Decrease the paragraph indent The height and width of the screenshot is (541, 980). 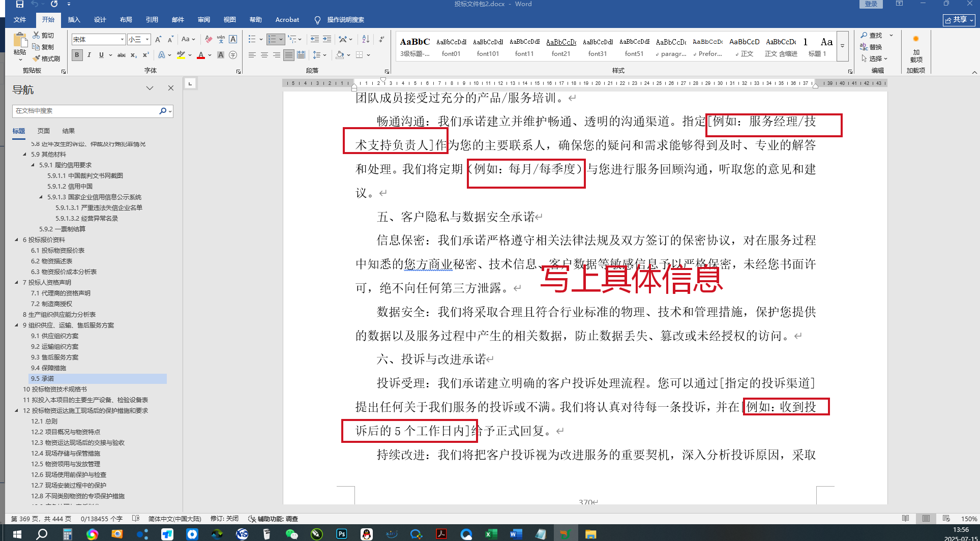315,39
